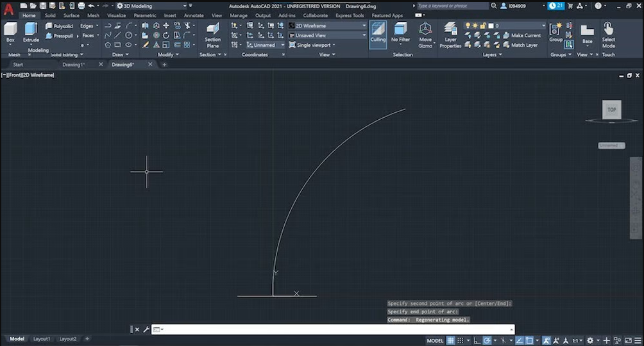Viewport: 644px width, 346px height.
Task: Click the command line input field
Action: point(333,329)
